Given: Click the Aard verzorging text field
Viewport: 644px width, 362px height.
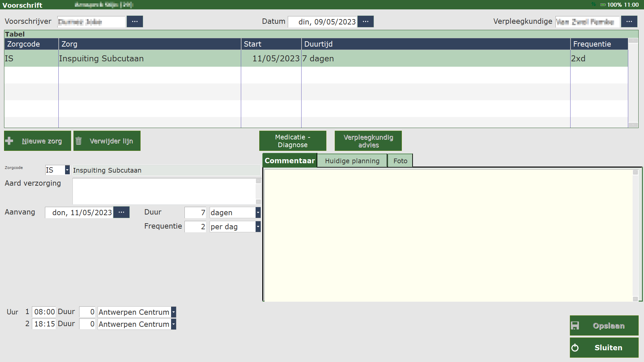Looking at the screenshot, I should pos(164,191).
